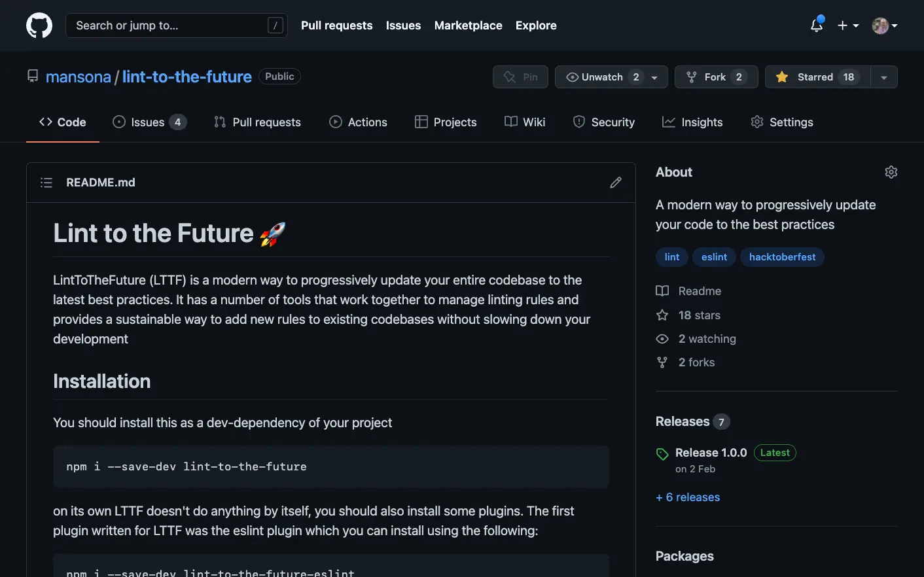Click the npm i --save-dev lint-to-the-future code block

(331, 467)
